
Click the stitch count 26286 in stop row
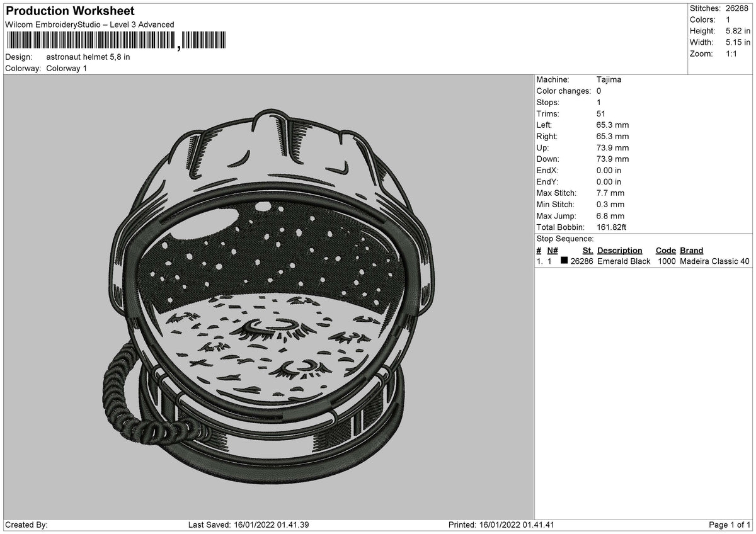click(581, 261)
